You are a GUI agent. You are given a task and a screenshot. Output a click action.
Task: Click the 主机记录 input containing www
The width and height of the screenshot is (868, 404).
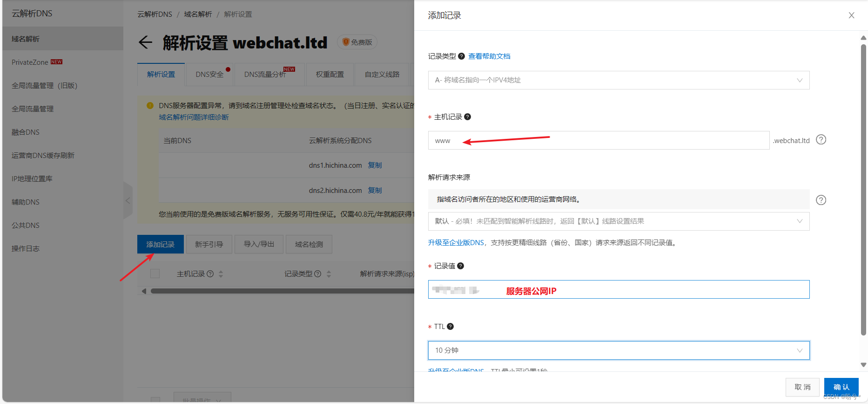(599, 140)
